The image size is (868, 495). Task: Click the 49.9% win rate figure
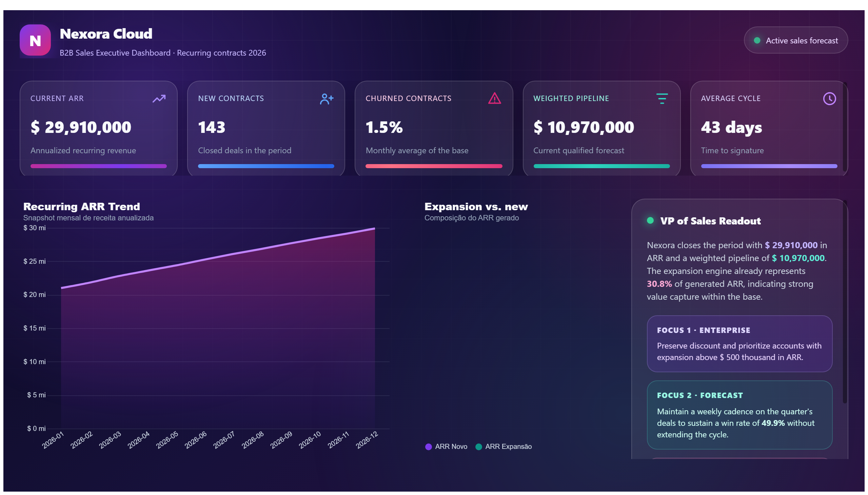(x=773, y=423)
